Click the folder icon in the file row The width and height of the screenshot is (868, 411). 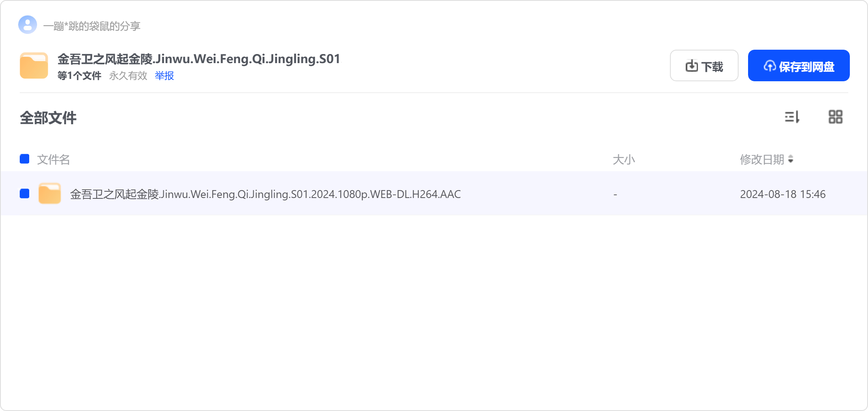(50, 193)
